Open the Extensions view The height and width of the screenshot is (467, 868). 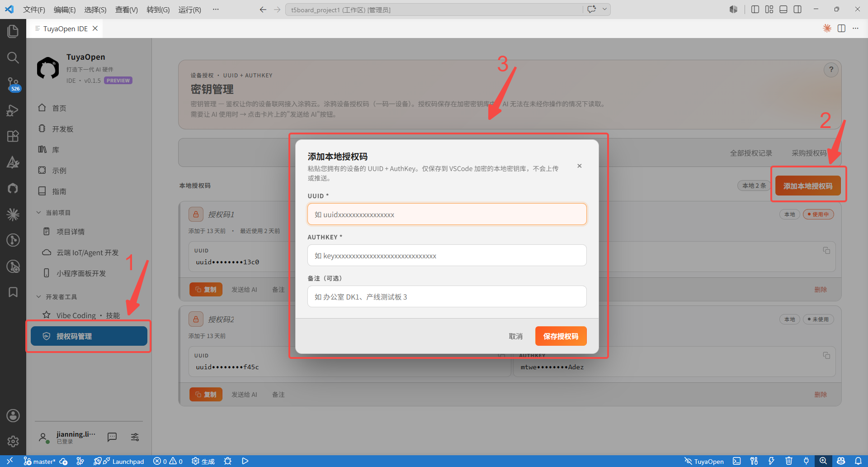point(13,136)
